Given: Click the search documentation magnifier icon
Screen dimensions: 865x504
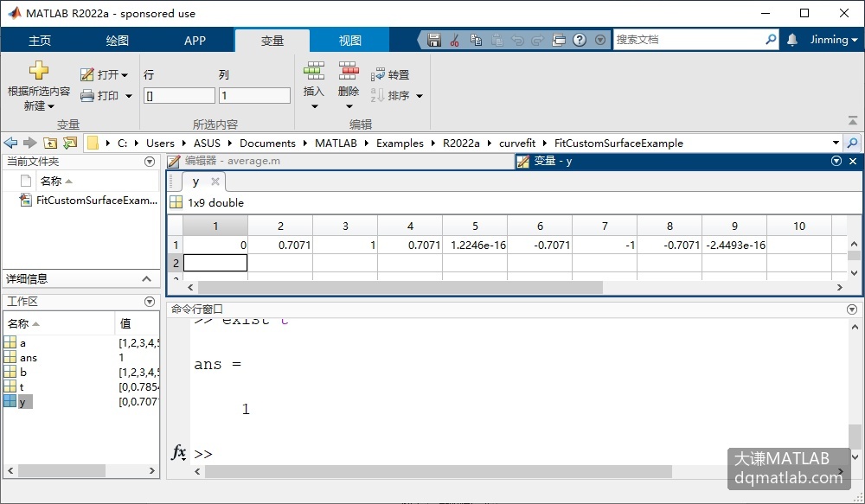Looking at the screenshot, I should click(x=771, y=39).
